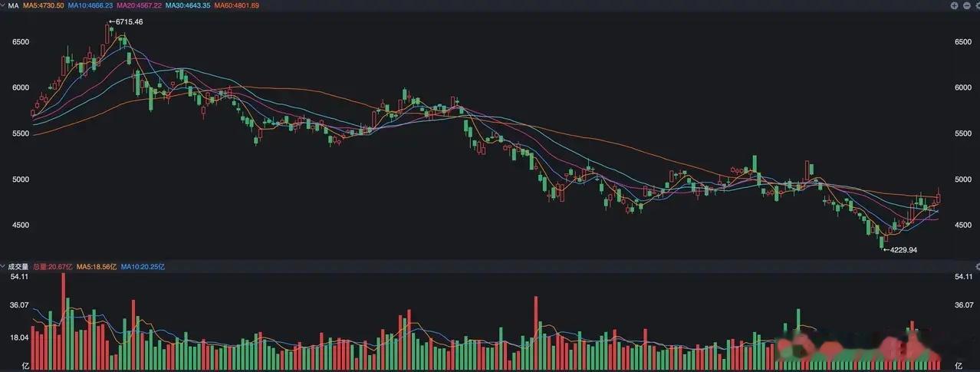
Task: Click left axis label 4500
Action: coord(20,226)
